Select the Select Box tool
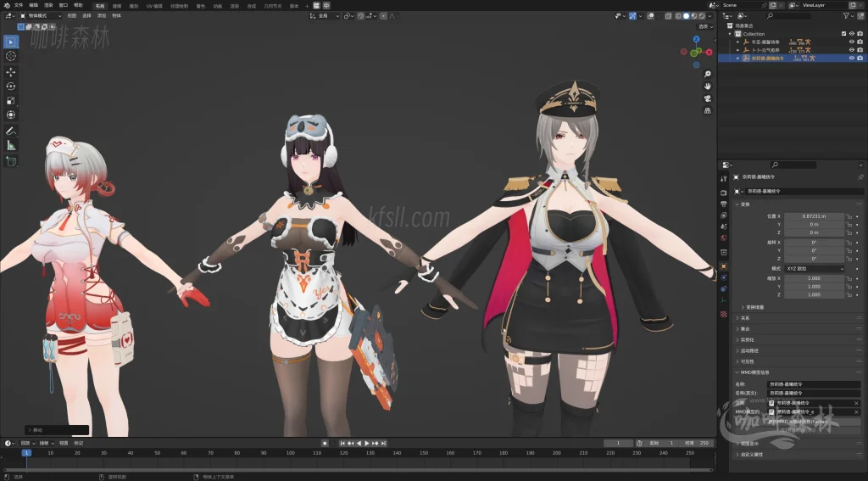 point(10,42)
